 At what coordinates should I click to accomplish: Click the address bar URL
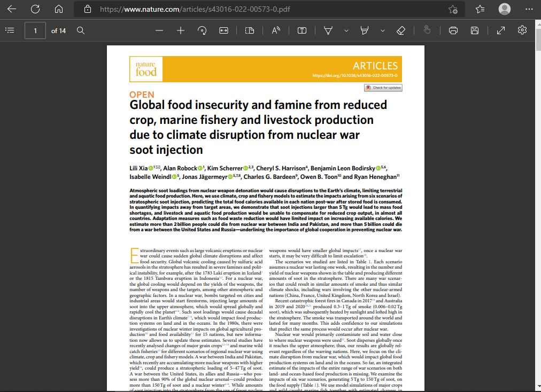pos(195,9)
